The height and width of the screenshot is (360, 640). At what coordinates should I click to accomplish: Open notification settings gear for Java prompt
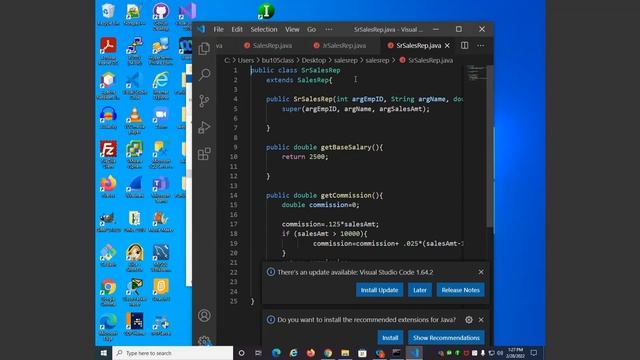469,320
